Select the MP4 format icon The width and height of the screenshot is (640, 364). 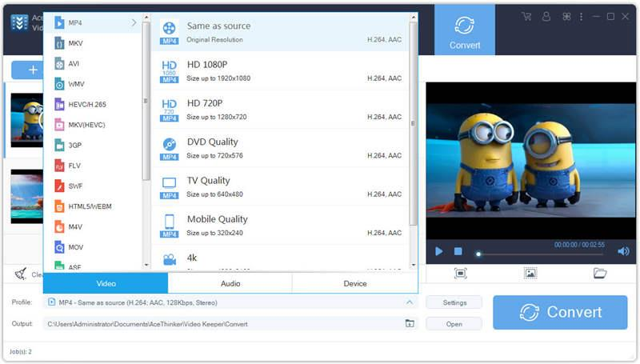coord(59,22)
